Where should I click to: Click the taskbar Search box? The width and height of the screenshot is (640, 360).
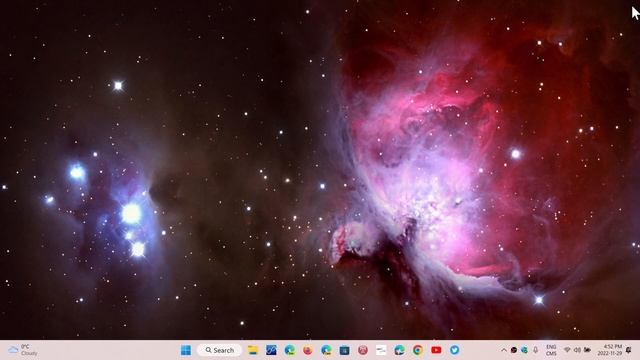(220, 350)
